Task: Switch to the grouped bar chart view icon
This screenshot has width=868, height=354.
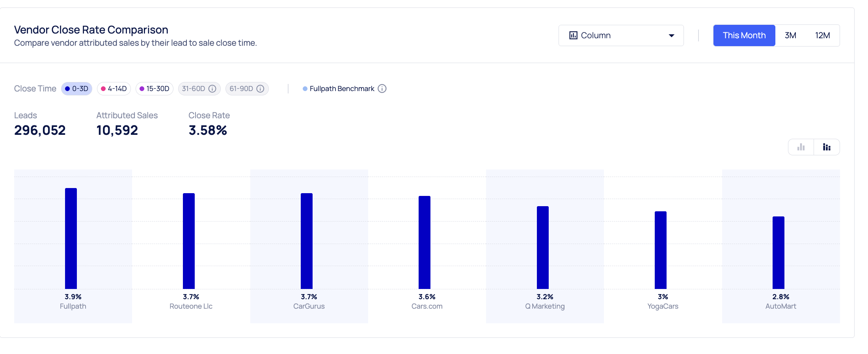Action: click(827, 147)
